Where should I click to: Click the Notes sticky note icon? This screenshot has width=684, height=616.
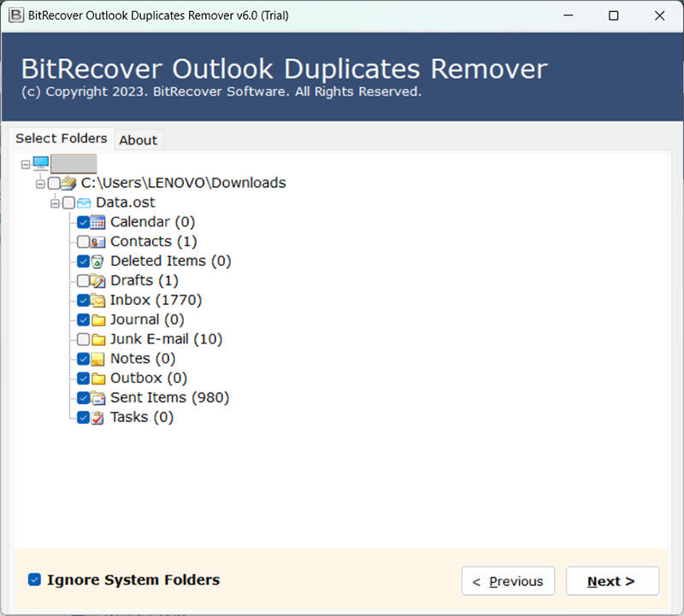coord(97,359)
